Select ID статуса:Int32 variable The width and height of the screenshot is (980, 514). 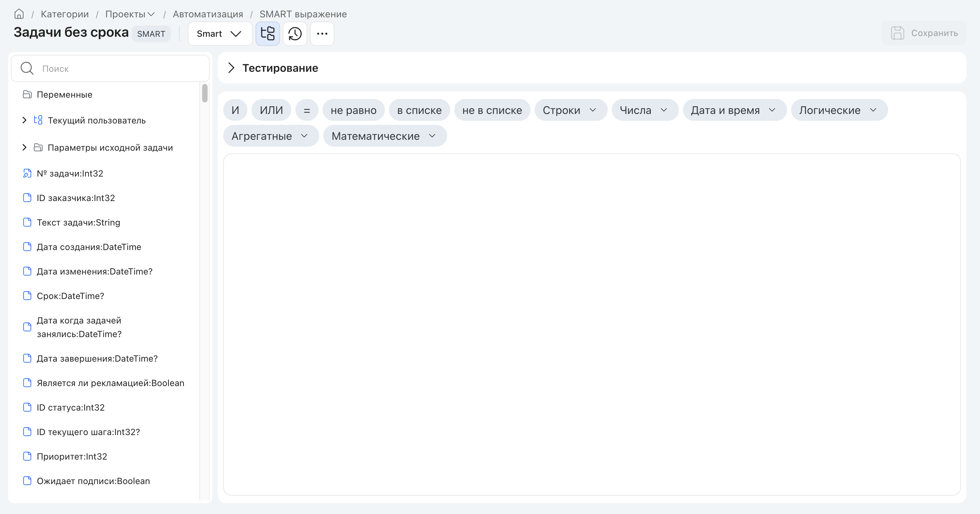tap(71, 407)
